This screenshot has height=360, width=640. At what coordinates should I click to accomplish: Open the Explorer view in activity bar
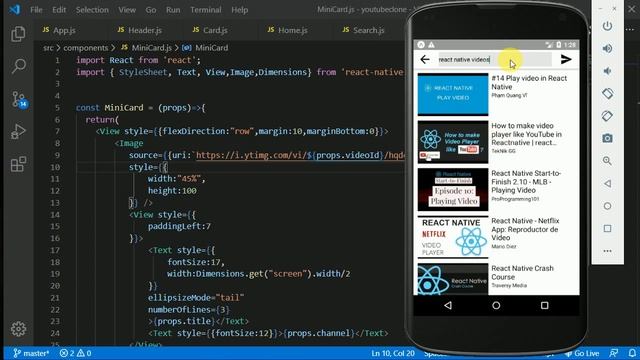pyautogui.click(x=18, y=34)
